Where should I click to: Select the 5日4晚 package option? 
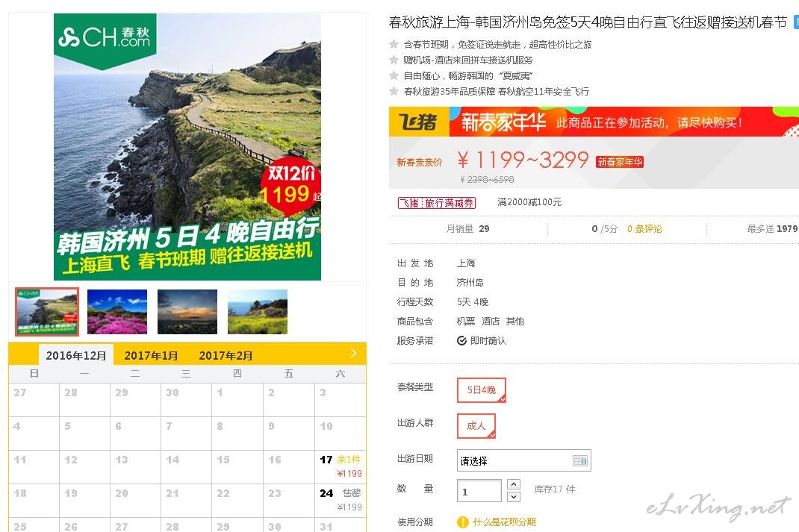click(482, 390)
